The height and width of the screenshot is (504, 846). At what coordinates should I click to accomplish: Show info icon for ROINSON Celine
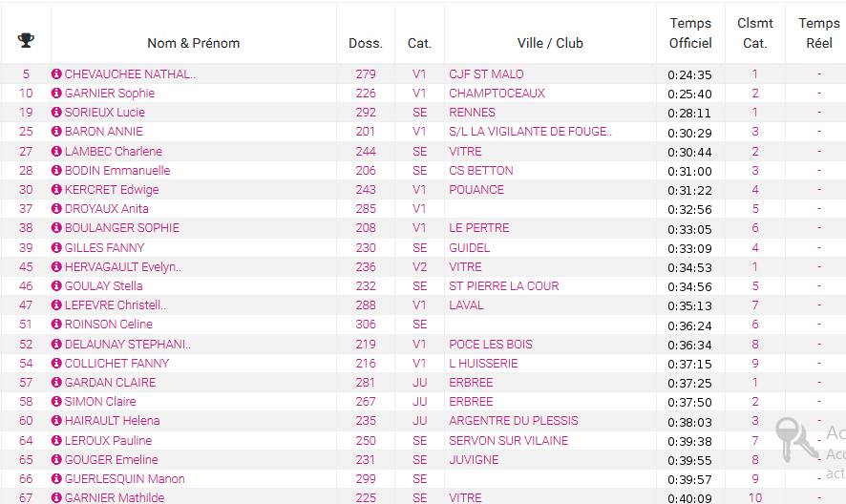click(x=56, y=324)
